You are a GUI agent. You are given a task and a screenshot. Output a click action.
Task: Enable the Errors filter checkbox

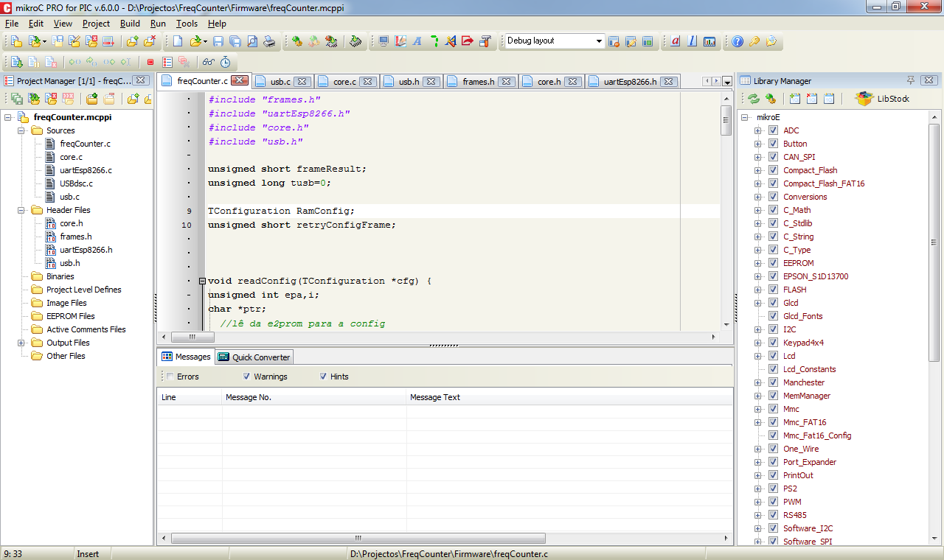click(x=170, y=377)
